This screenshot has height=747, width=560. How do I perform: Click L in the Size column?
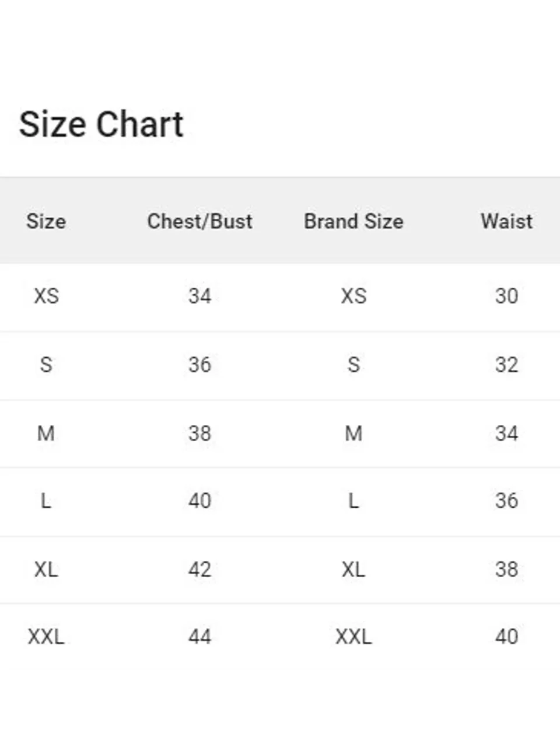point(46,501)
